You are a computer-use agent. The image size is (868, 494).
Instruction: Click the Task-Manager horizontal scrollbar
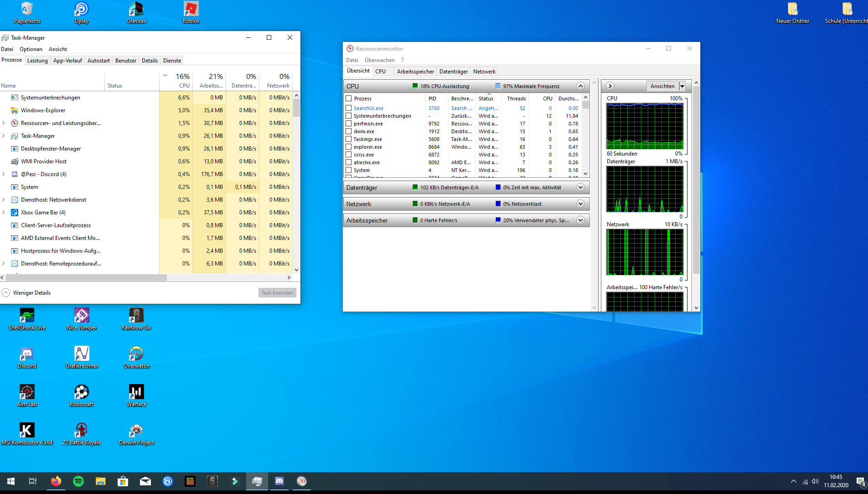click(86, 277)
